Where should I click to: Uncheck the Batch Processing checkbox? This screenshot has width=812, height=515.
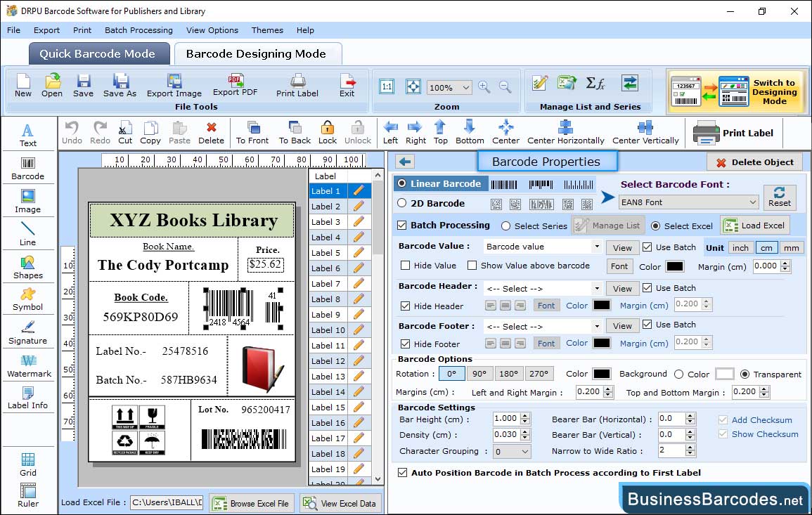coord(402,225)
